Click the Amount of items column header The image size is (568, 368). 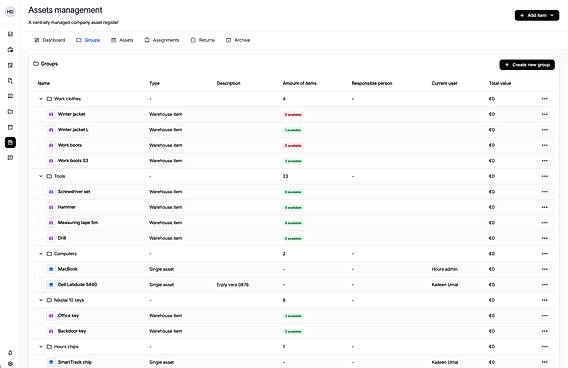coord(300,83)
